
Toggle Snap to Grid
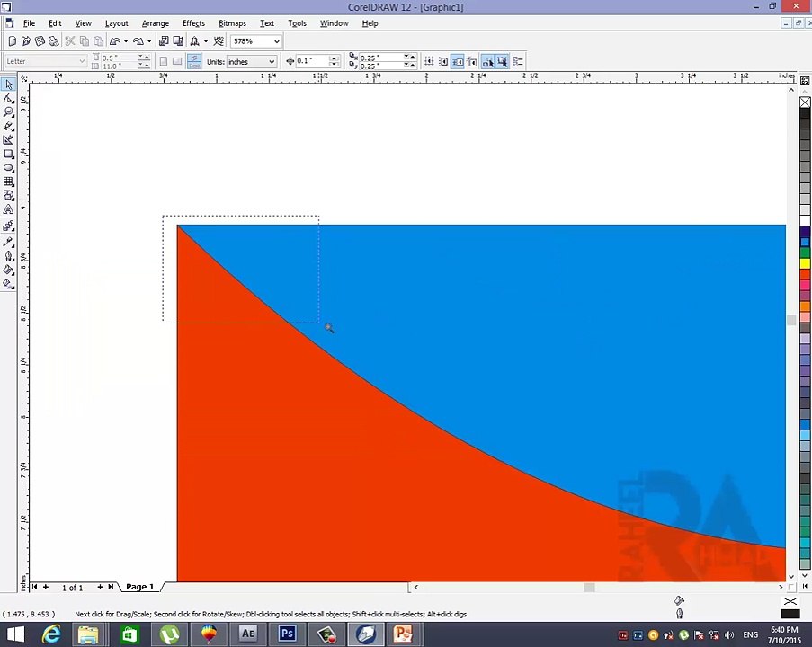(429, 62)
